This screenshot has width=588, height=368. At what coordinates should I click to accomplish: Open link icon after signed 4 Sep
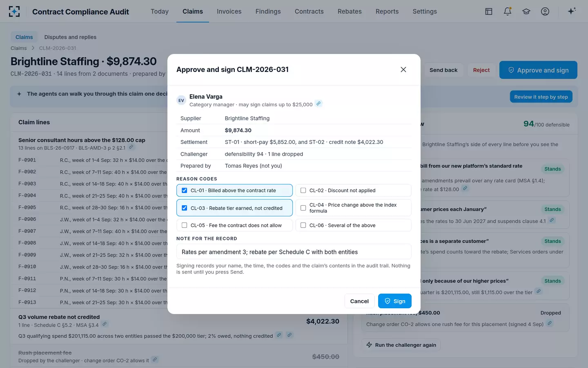(x=550, y=323)
